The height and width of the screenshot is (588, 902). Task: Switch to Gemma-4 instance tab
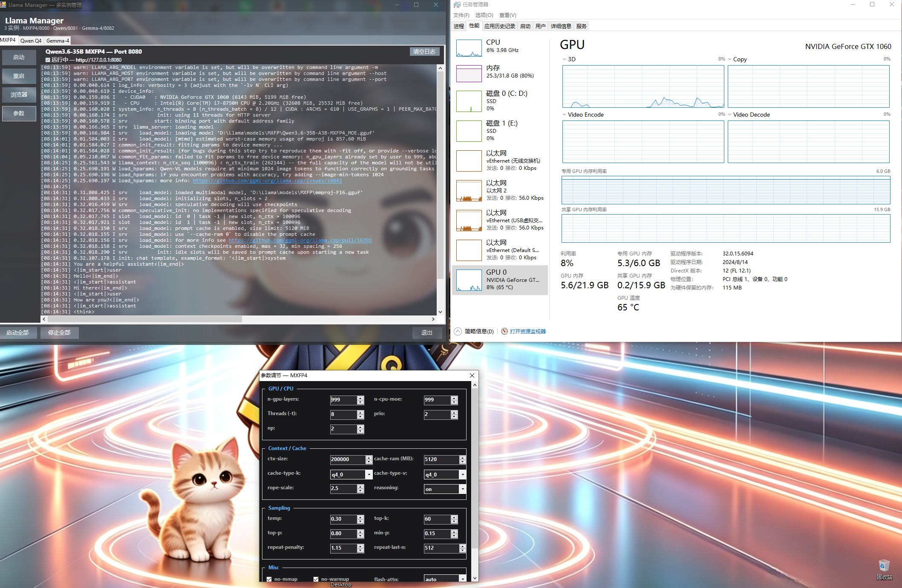point(58,41)
